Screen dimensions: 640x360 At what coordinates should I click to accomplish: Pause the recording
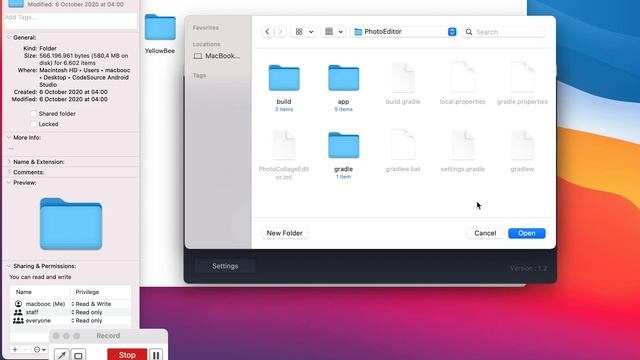[156, 355]
